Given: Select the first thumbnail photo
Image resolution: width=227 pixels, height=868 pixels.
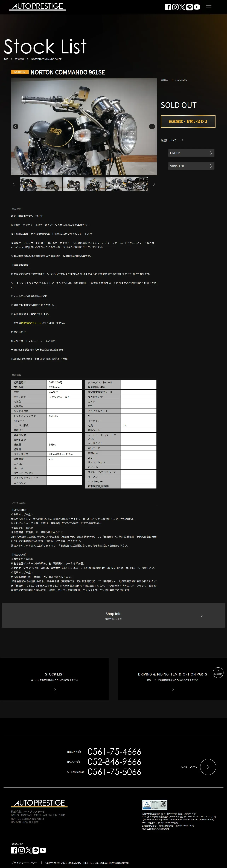Looking at the screenshot, I should (x=30, y=184).
